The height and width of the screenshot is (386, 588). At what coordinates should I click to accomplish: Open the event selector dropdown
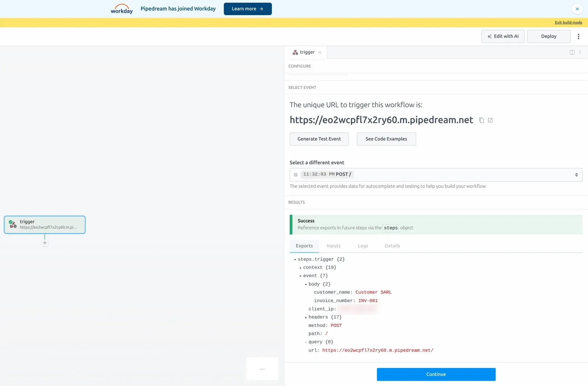point(436,174)
